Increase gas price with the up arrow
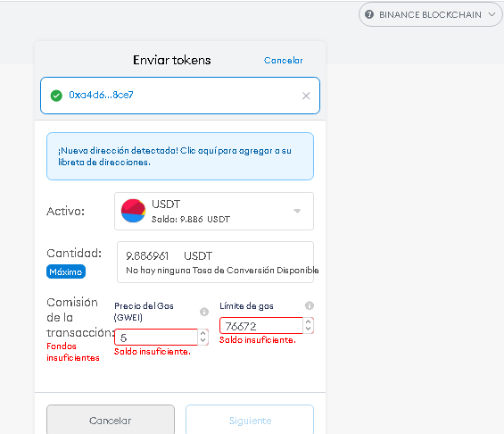504x434 pixels. tap(202, 334)
